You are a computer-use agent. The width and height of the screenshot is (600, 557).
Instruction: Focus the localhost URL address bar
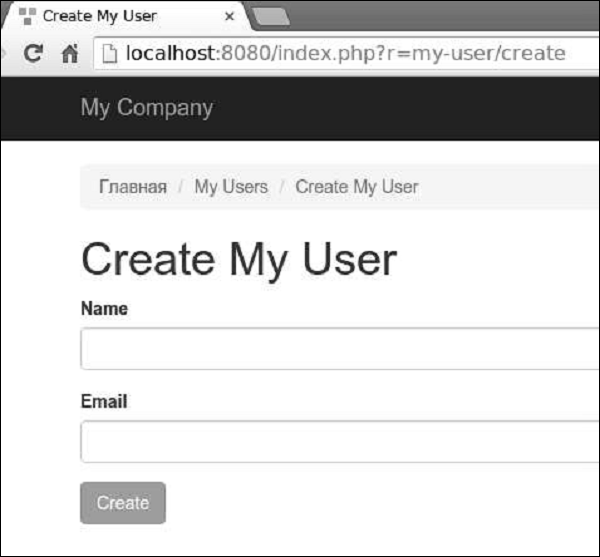click(345, 54)
